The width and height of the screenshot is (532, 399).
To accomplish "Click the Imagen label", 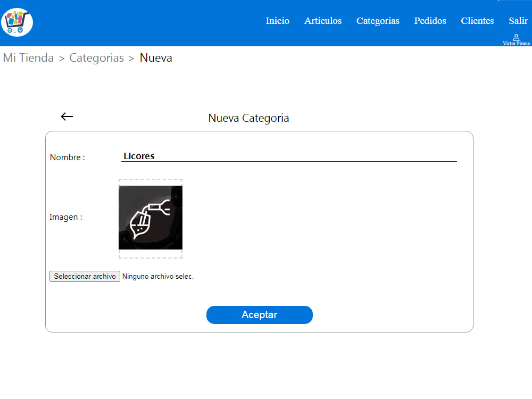I will (x=66, y=217).
